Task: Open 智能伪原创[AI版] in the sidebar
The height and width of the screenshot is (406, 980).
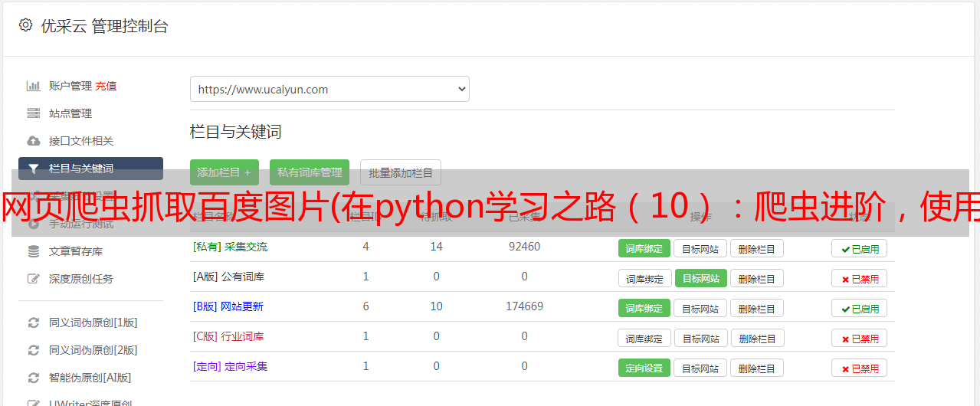Action: [x=90, y=378]
